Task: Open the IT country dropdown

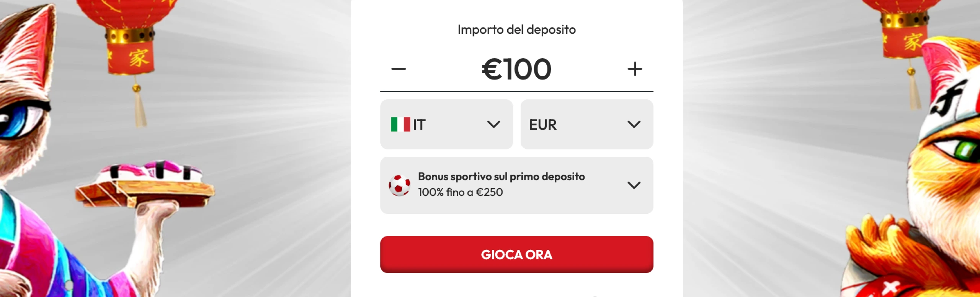Action: pos(446,125)
